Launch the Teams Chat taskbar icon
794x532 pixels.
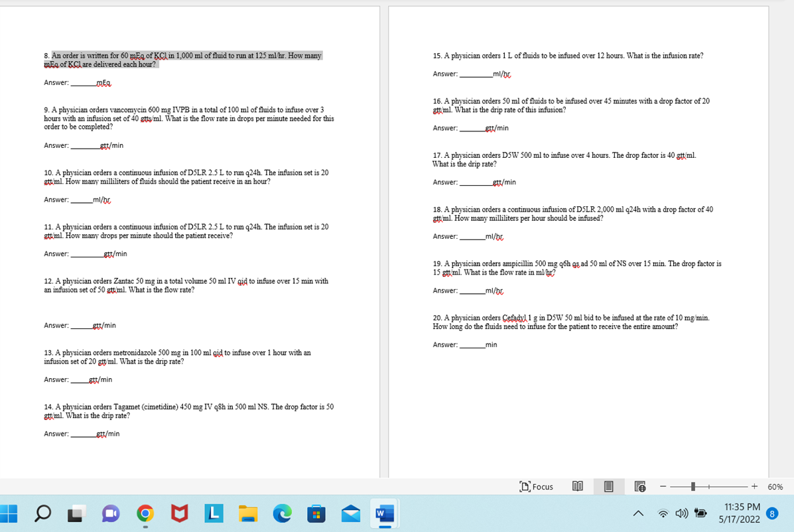click(110, 514)
